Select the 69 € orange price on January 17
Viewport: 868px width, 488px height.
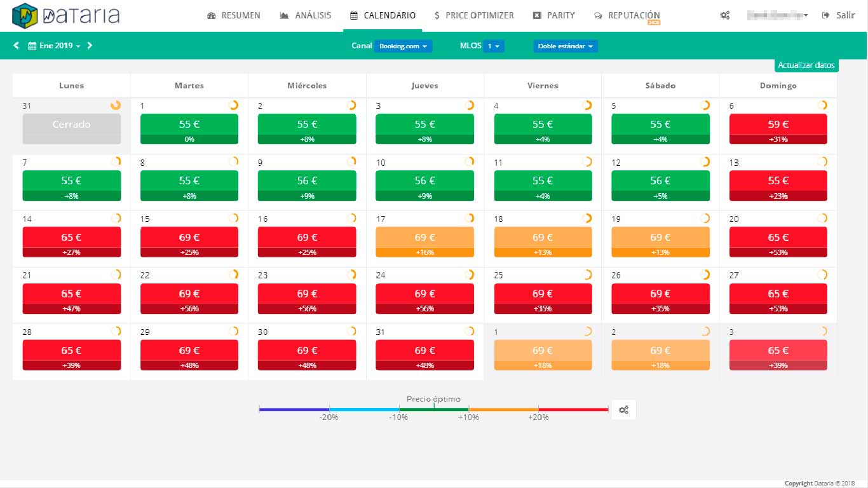pos(424,238)
